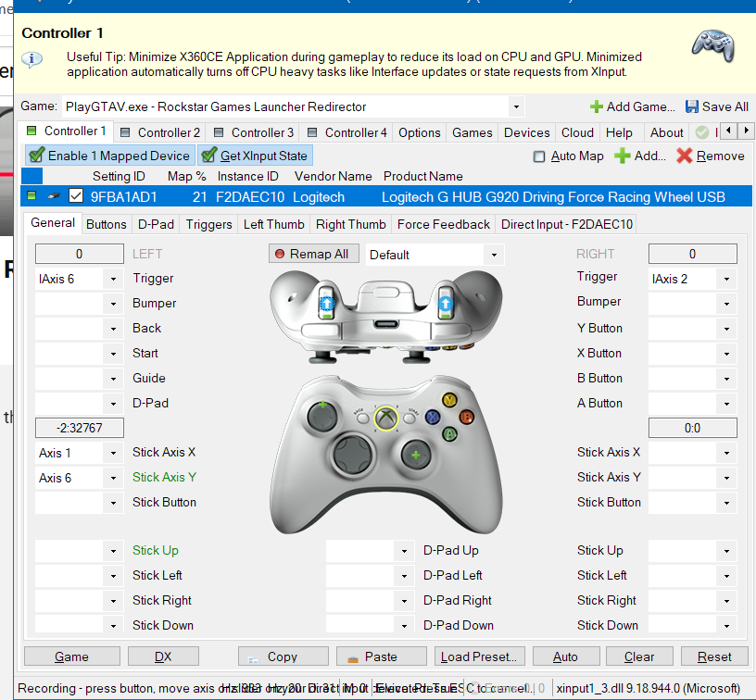The width and height of the screenshot is (756, 700).
Task: Open the Default preset dropdown
Action: tap(494, 255)
